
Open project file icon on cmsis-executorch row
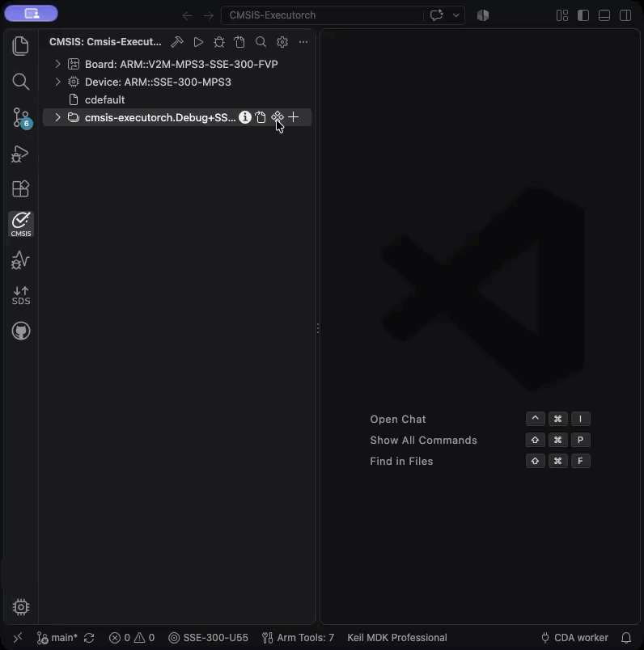point(261,117)
